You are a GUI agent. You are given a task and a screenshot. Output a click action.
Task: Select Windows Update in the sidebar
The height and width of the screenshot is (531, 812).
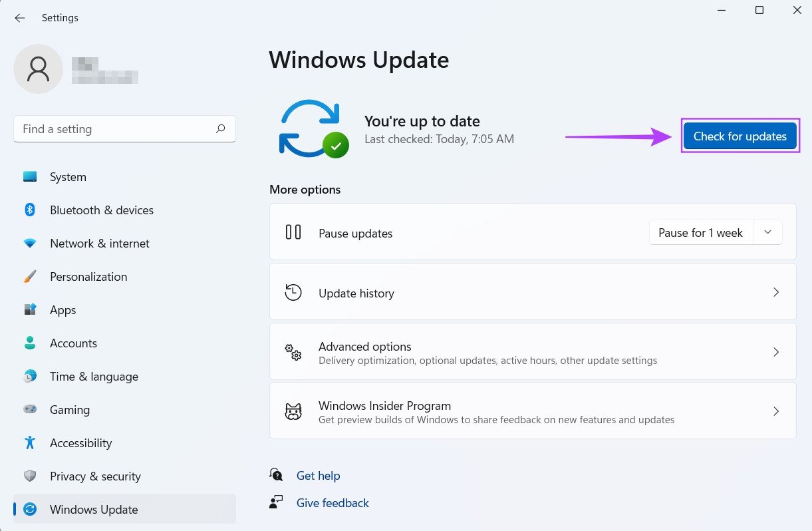tap(124, 510)
